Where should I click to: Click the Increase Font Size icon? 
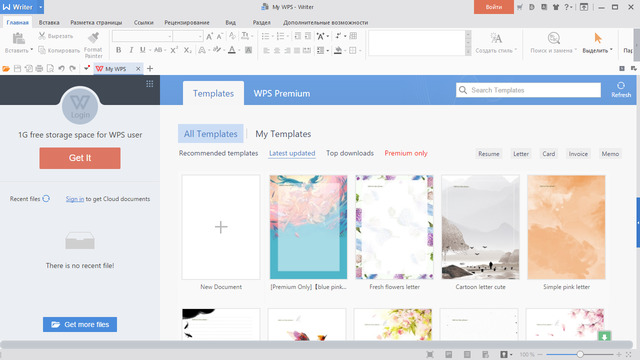click(x=209, y=36)
